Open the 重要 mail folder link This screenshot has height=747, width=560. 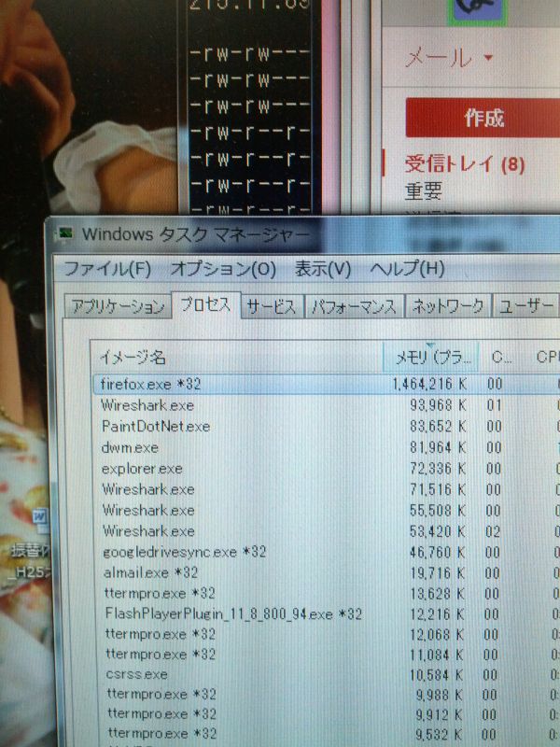pos(424,190)
